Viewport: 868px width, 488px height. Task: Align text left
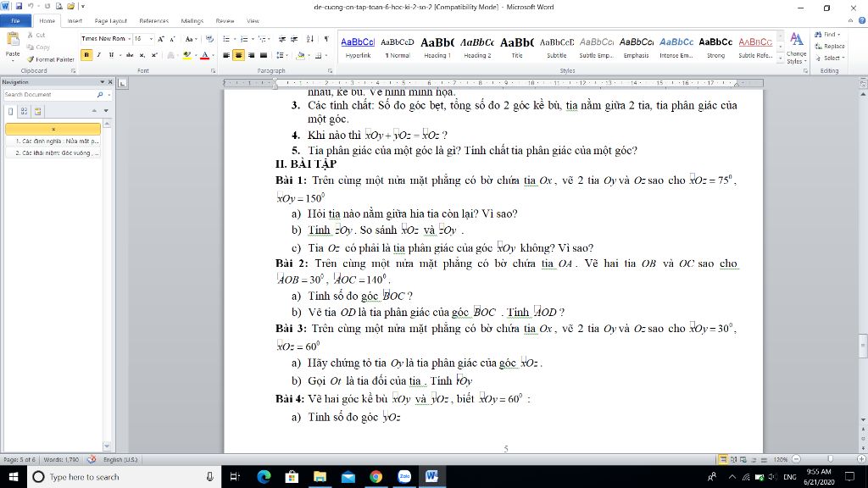[226, 55]
